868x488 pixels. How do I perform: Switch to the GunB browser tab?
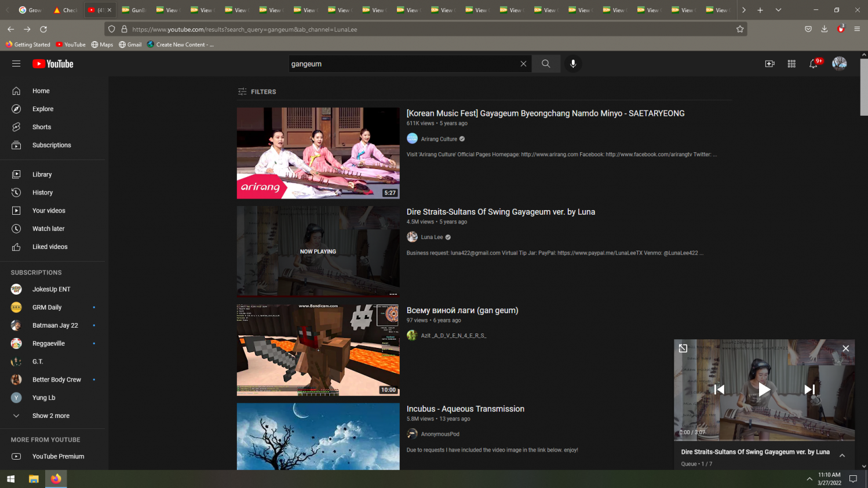(x=133, y=10)
